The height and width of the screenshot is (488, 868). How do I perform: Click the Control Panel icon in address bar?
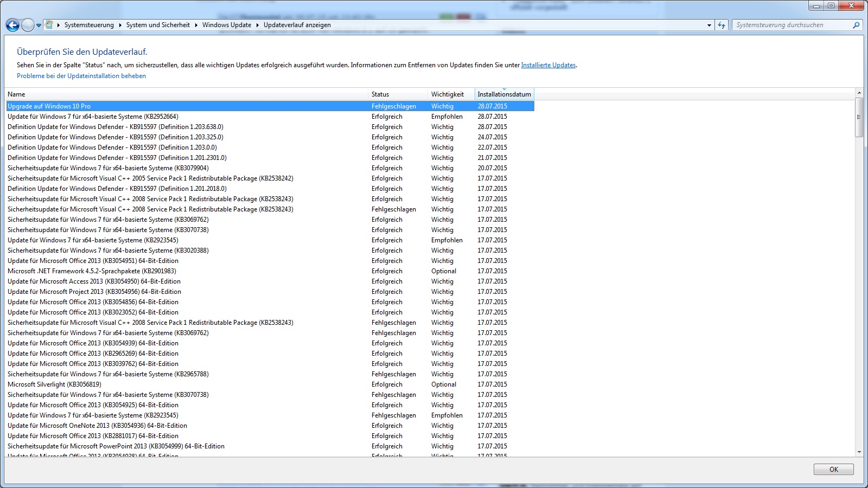[x=49, y=25]
